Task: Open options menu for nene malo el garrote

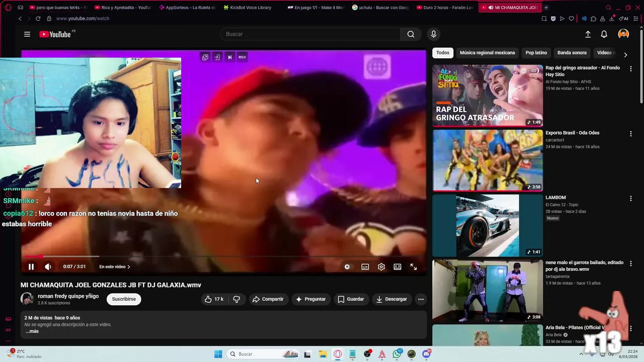Action: coord(630,263)
